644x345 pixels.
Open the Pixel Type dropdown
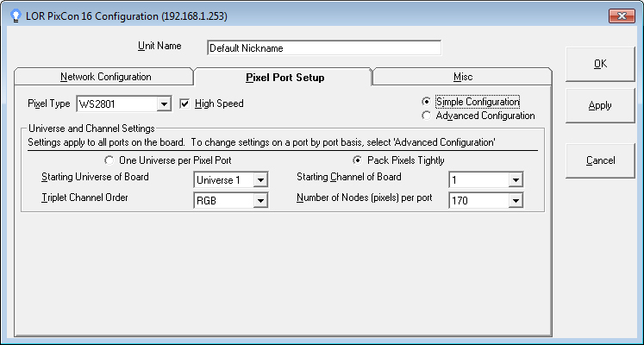pyautogui.click(x=164, y=104)
